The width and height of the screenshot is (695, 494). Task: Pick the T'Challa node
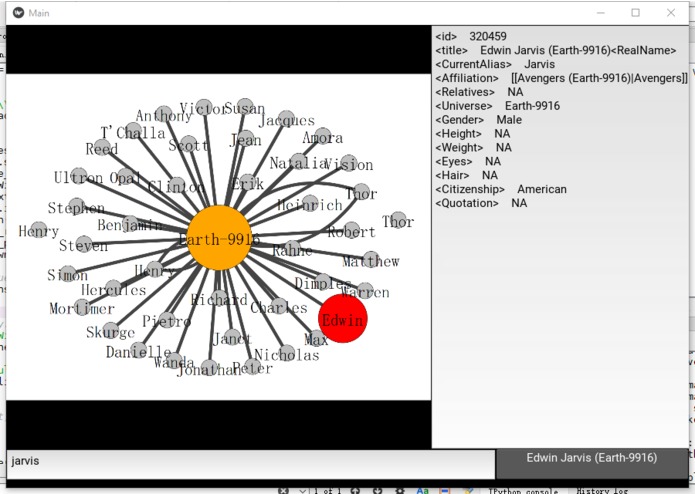(x=133, y=131)
